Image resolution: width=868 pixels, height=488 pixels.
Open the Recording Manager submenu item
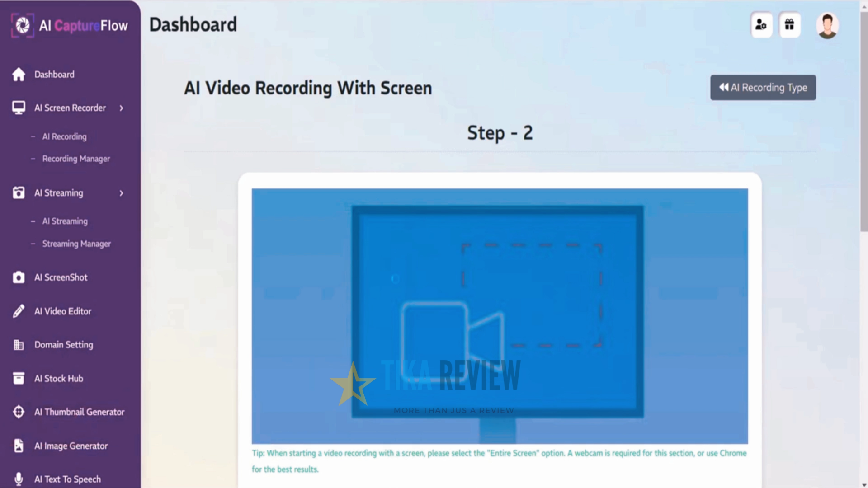(76, 159)
